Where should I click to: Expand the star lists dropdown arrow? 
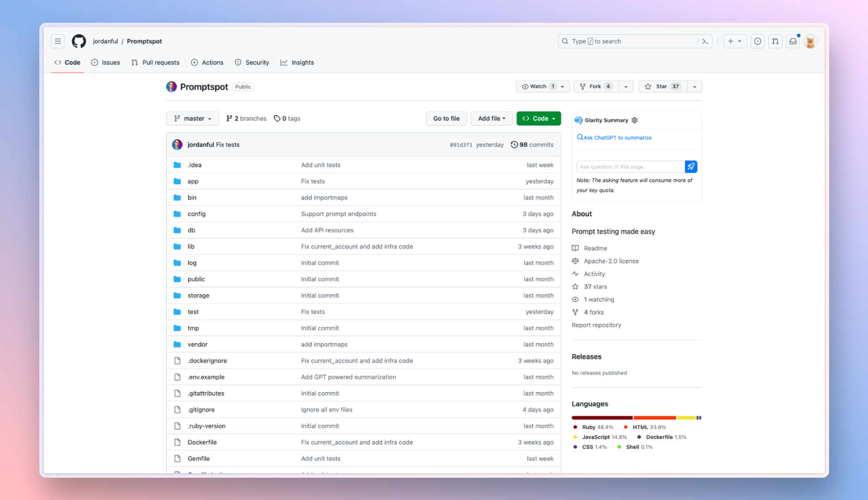tap(694, 86)
